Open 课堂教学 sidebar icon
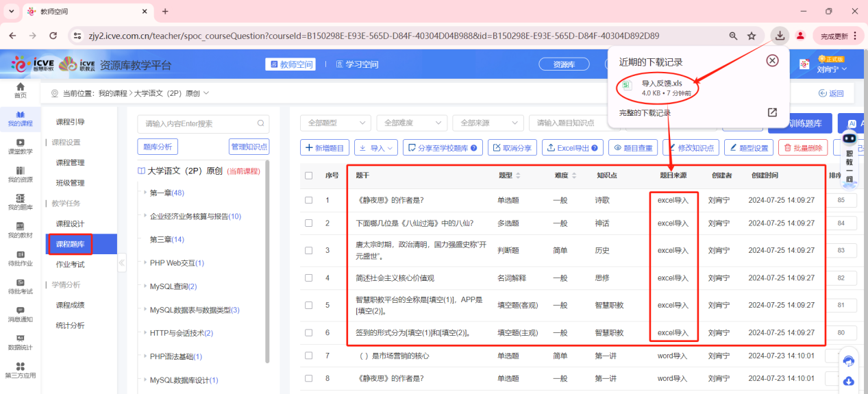 [20, 146]
